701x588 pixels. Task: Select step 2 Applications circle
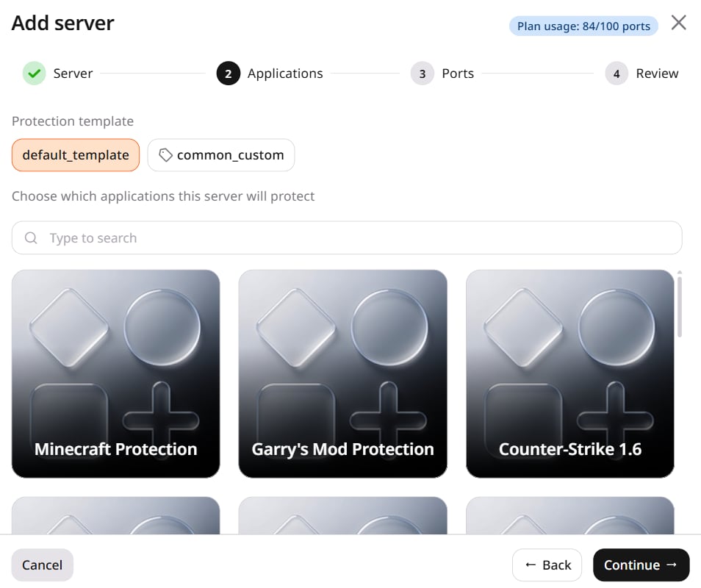[229, 73]
